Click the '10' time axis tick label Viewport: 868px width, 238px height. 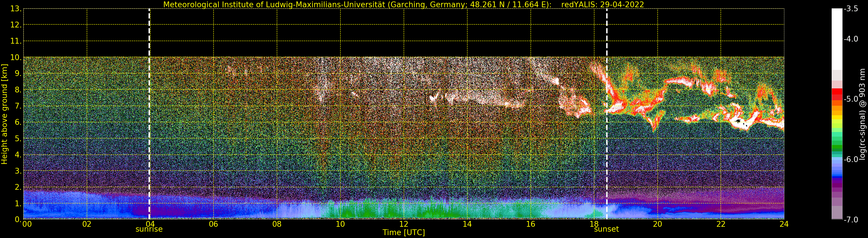point(340,224)
